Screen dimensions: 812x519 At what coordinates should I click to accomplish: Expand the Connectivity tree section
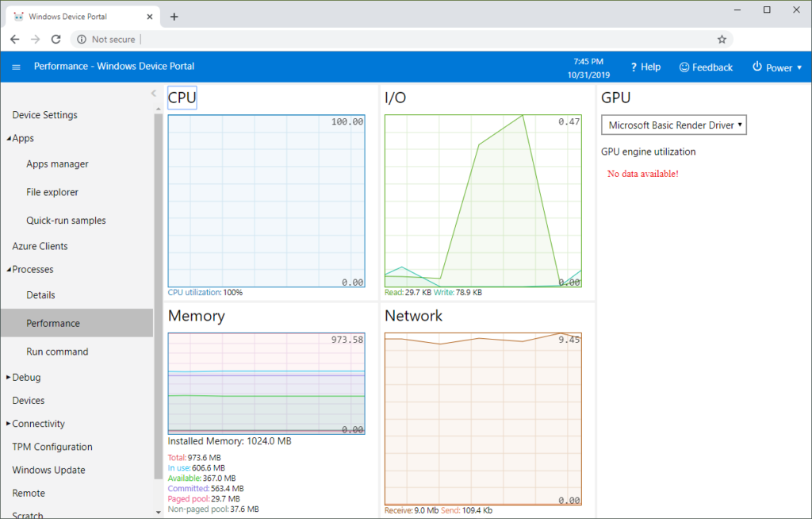8,424
